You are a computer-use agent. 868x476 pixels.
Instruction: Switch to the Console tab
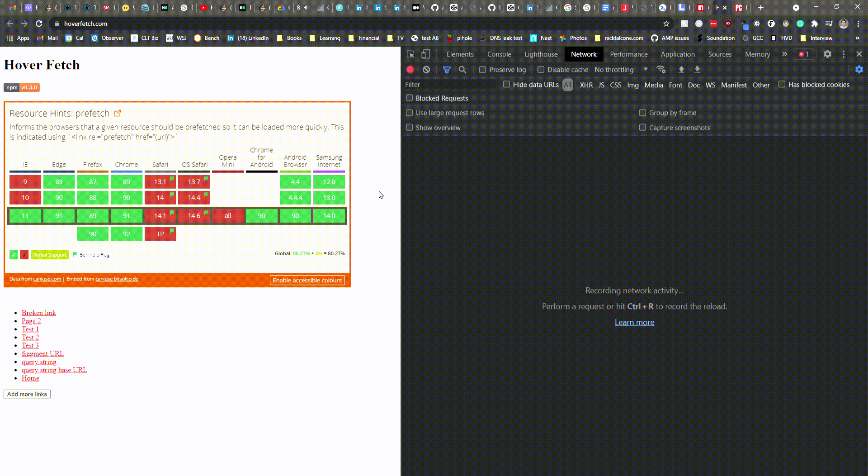[499, 54]
